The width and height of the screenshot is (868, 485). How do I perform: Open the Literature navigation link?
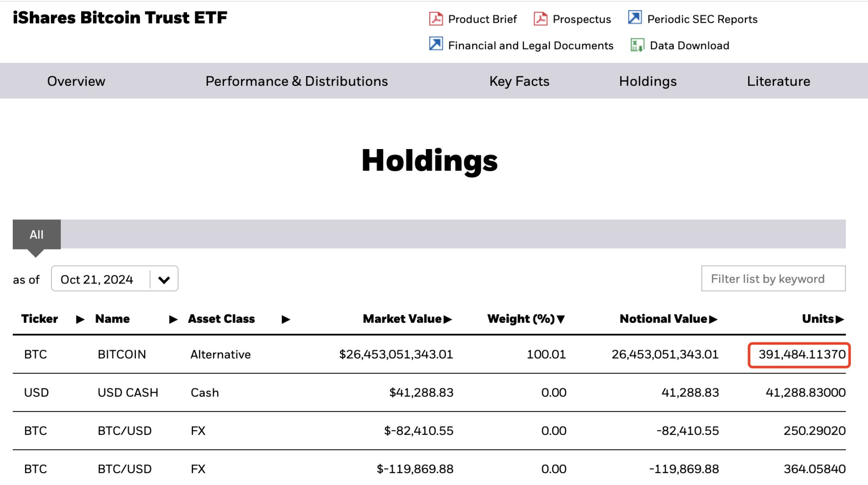pyautogui.click(x=778, y=81)
